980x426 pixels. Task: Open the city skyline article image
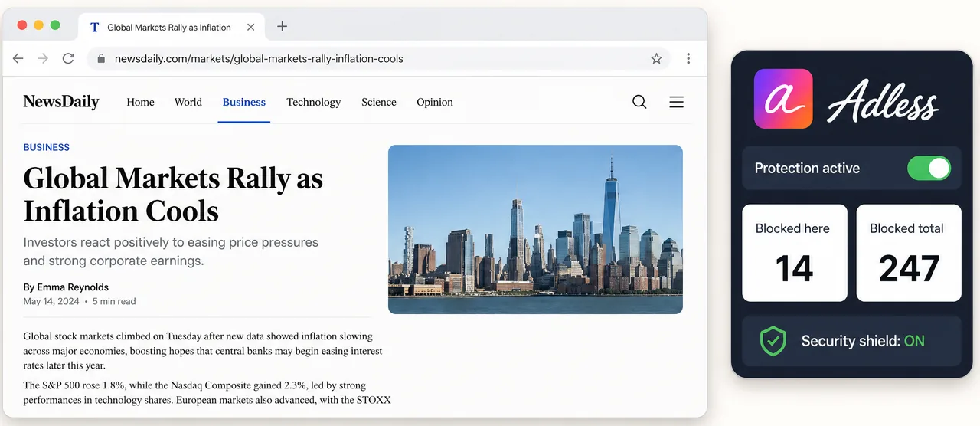pyautogui.click(x=535, y=229)
